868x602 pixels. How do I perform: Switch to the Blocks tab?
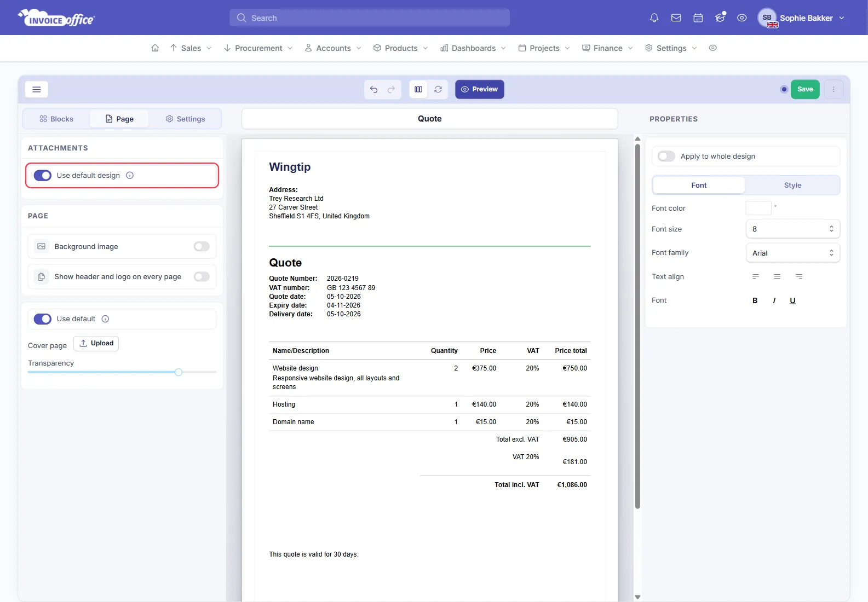pos(56,119)
